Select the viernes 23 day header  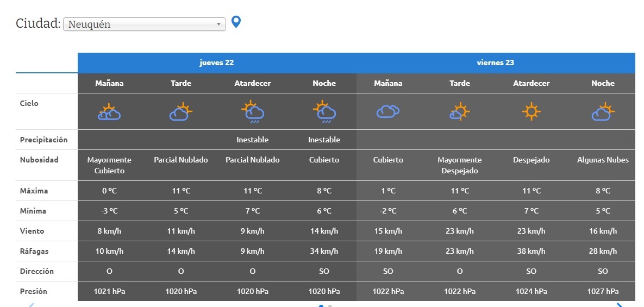[496, 62]
